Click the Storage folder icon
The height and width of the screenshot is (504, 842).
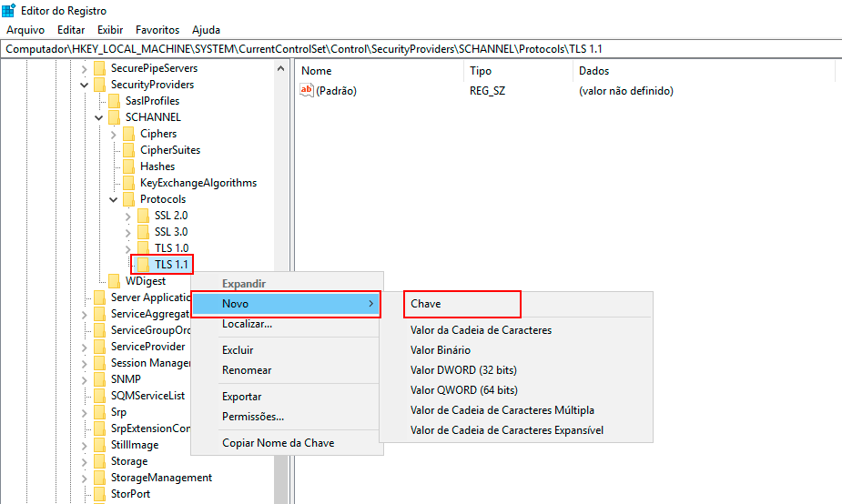99,461
